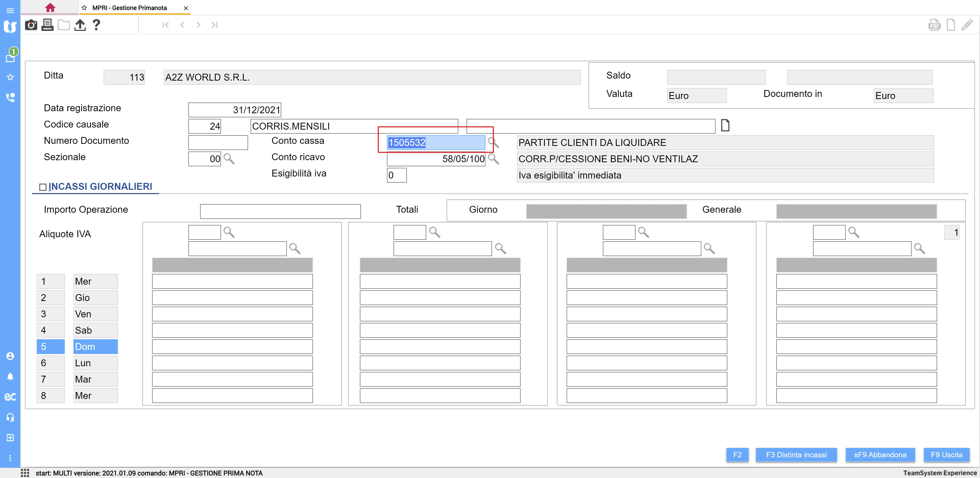Open search lens next to Conto cassa
The image size is (980, 478).
click(x=493, y=143)
